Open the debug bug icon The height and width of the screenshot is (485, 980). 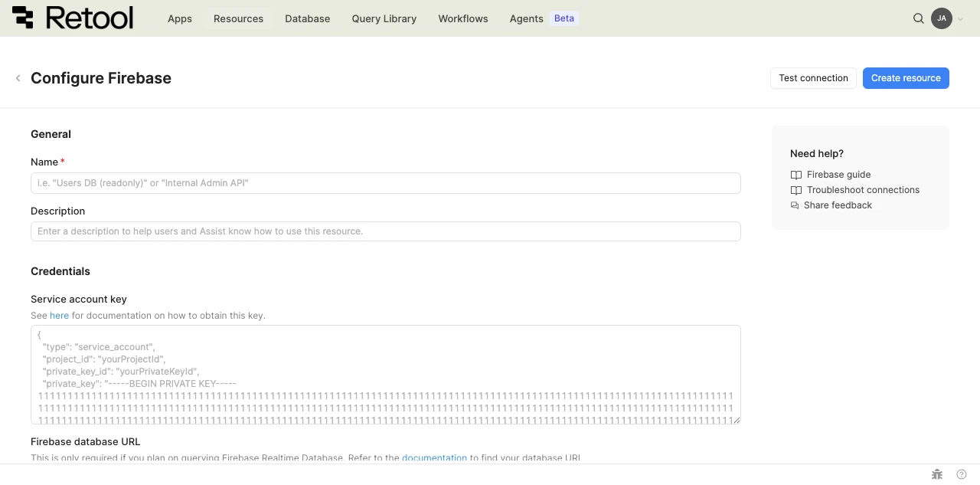click(x=937, y=474)
